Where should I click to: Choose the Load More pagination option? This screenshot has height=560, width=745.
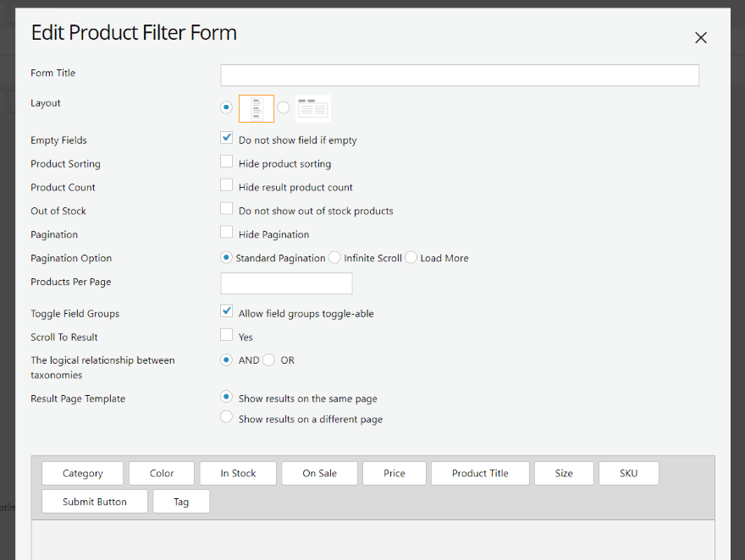[x=411, y=257]
